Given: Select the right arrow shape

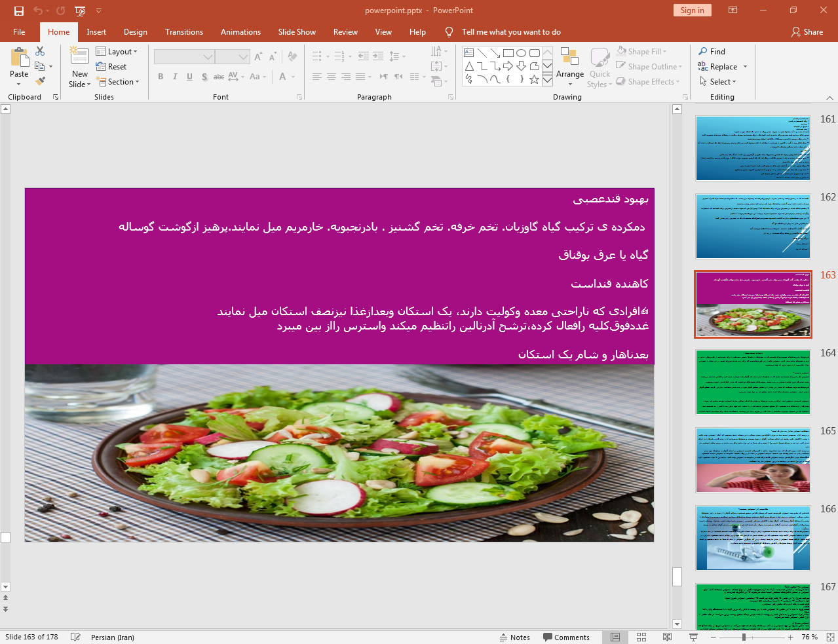Looking at the screenshot, I should click(x=508, y=66).
